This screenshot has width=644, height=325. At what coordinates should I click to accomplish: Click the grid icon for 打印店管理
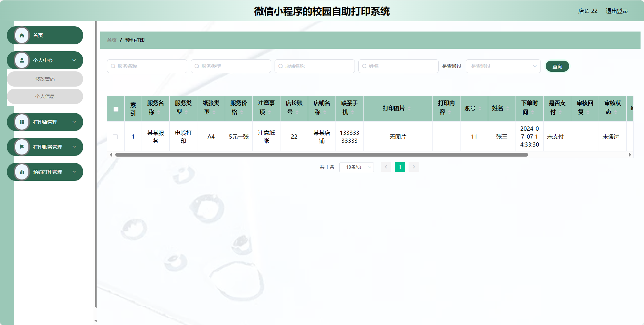(22, 122)
